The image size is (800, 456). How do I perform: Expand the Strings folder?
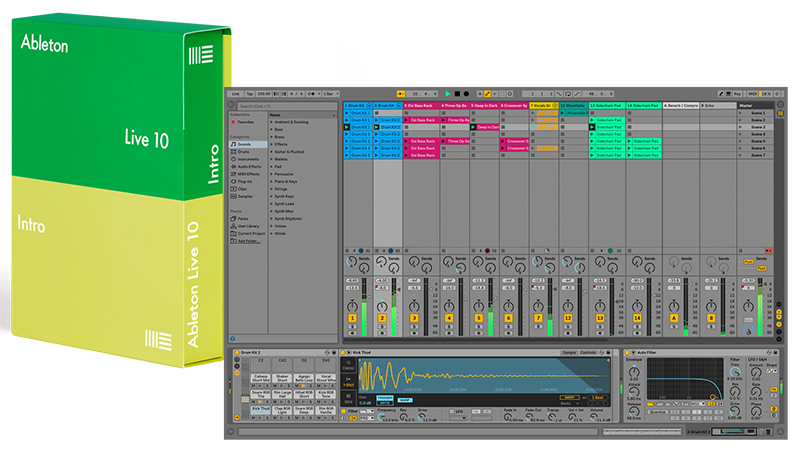[x=272, y=189]
